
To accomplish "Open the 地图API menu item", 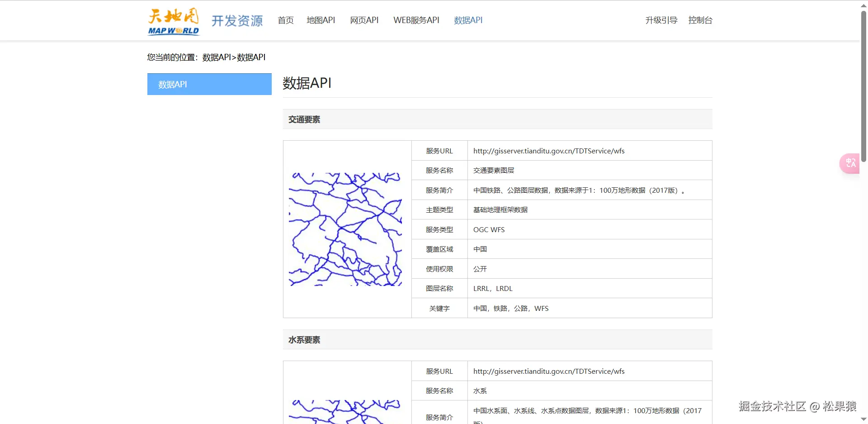I will (321, 20).
